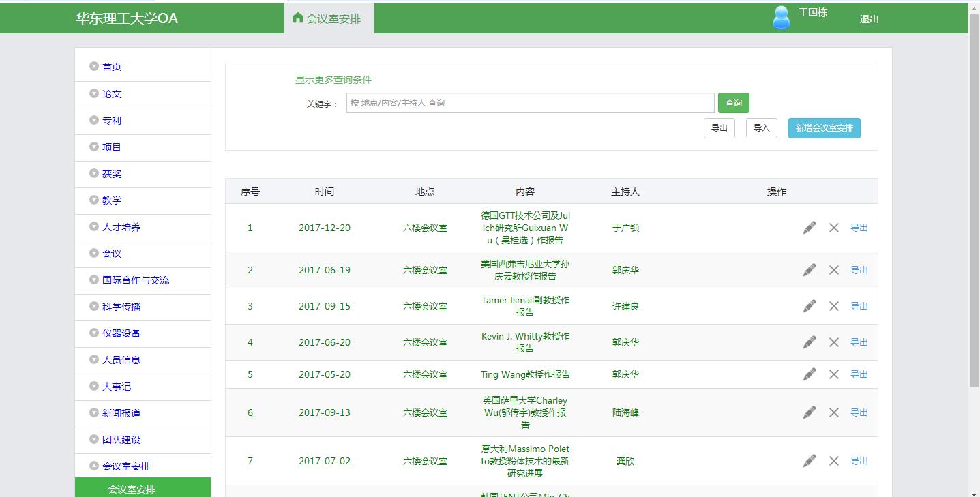Click the pencil edit icon for row 1
980x497 pixels.
[809, 228]
